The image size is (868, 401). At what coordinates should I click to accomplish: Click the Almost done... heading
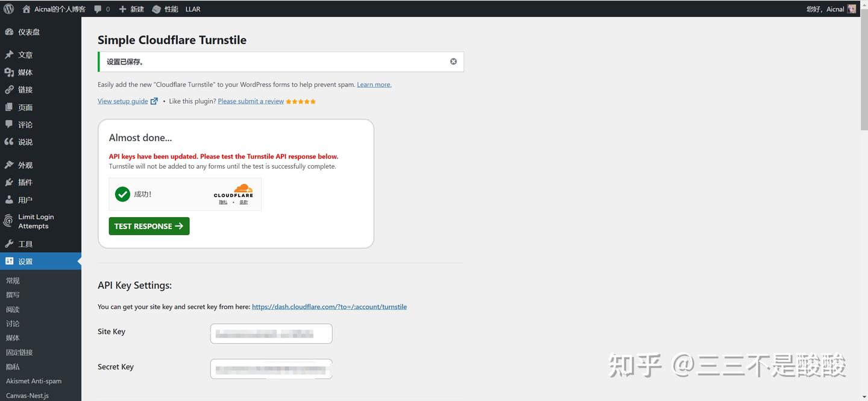point(140,137)
